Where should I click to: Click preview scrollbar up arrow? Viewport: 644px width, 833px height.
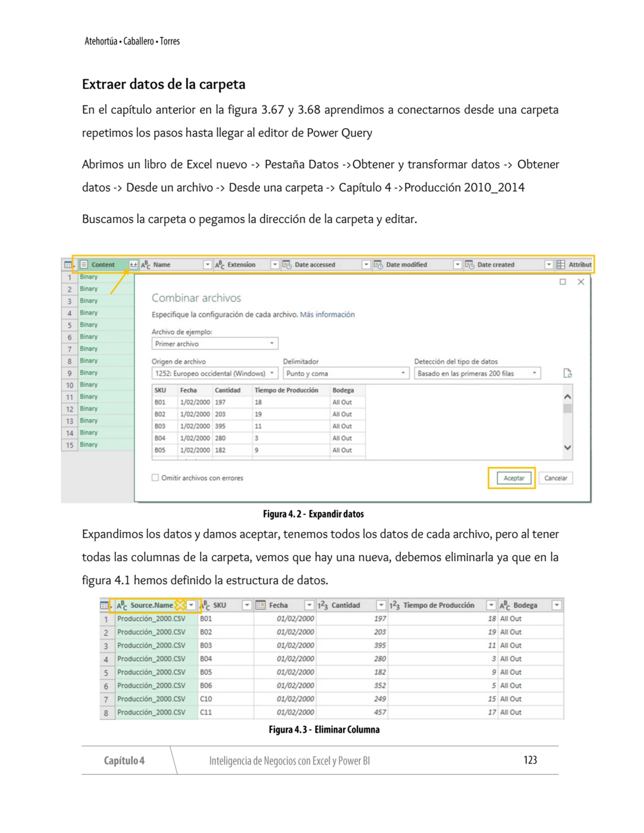click(568, 397)
